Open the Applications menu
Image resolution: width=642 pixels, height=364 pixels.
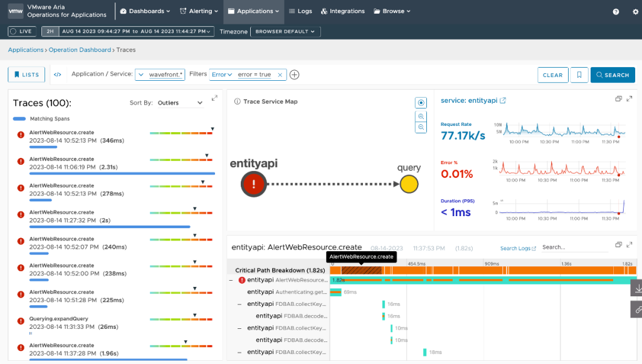[253, 11]
